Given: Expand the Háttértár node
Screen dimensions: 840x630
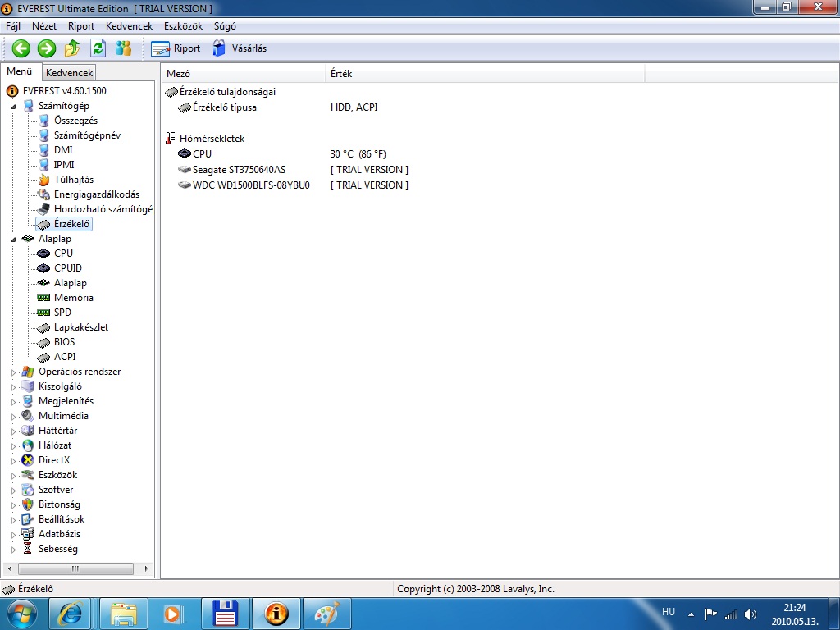Looking at the screenshot, I should click(x=13, y=431).
